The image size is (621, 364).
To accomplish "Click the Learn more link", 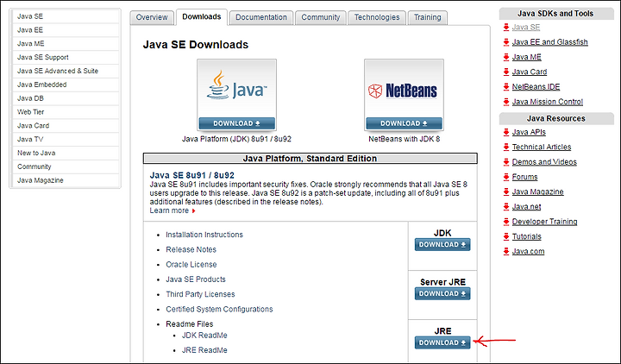I will pyautogui.click(x=169, y=210).
